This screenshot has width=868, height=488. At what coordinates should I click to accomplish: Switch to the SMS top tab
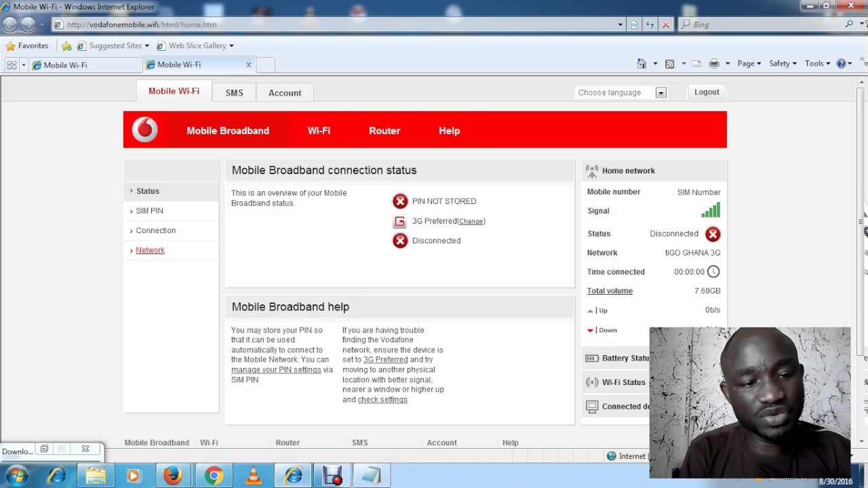click(x=234, y=93)
